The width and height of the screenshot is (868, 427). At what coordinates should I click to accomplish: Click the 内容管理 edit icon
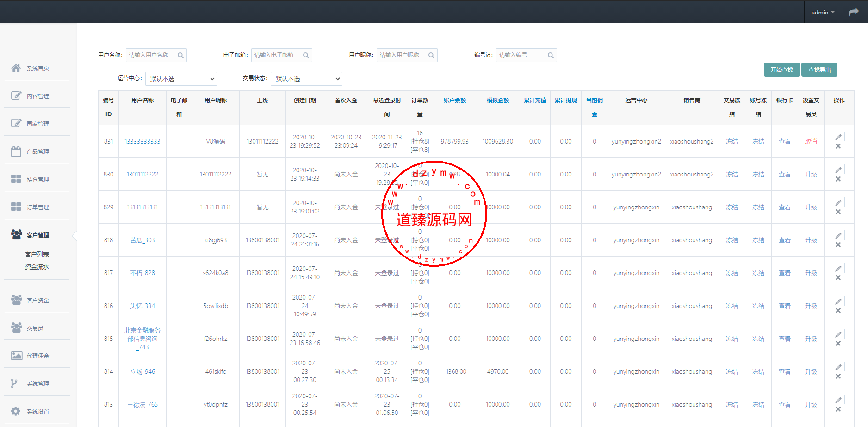(x=16, y=96)
